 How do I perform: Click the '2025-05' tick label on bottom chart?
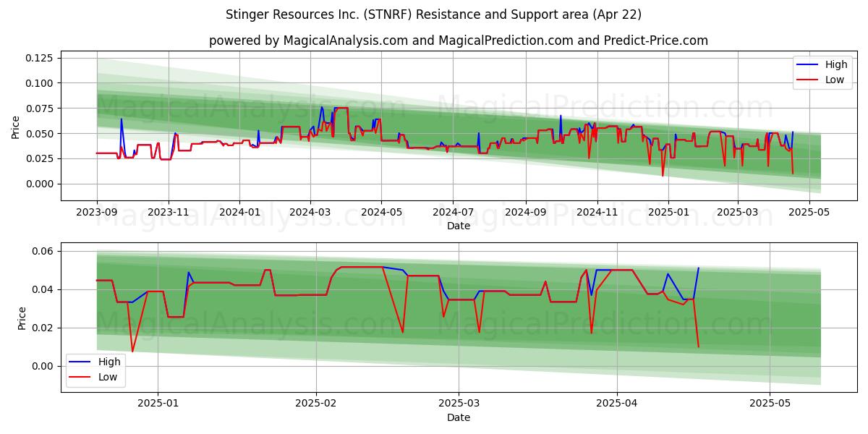(x=770, y=404)
